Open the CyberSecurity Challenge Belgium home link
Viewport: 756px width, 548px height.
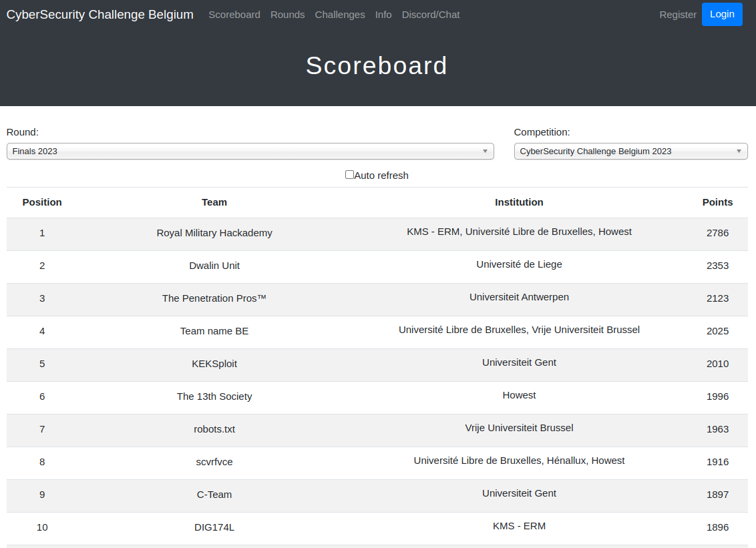[100, 15]
